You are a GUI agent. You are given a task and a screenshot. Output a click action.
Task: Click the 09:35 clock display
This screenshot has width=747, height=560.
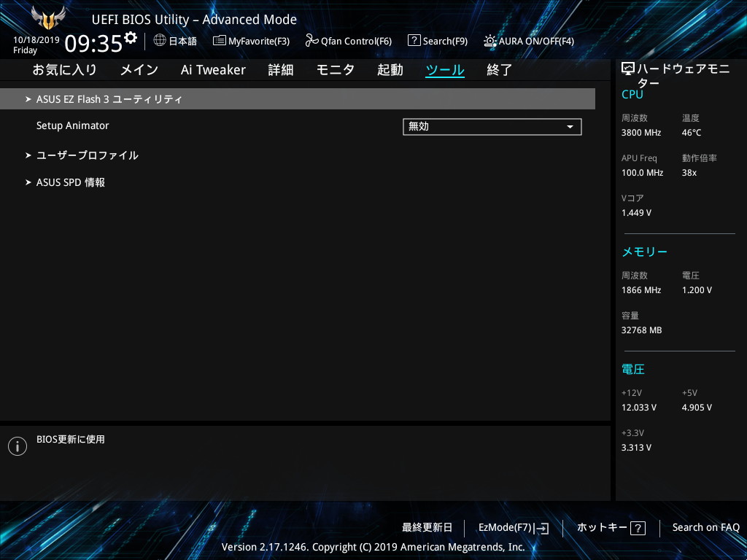click(x=93, y=44)
